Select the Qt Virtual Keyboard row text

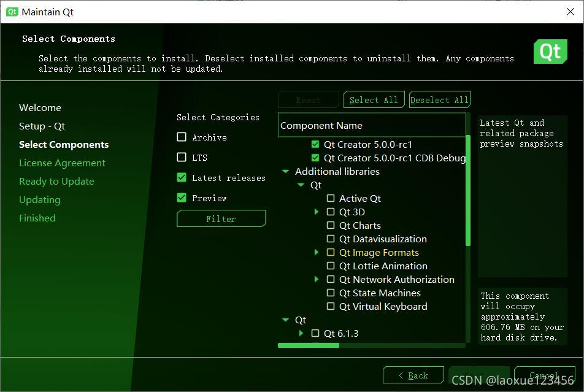tap(383, 306)
